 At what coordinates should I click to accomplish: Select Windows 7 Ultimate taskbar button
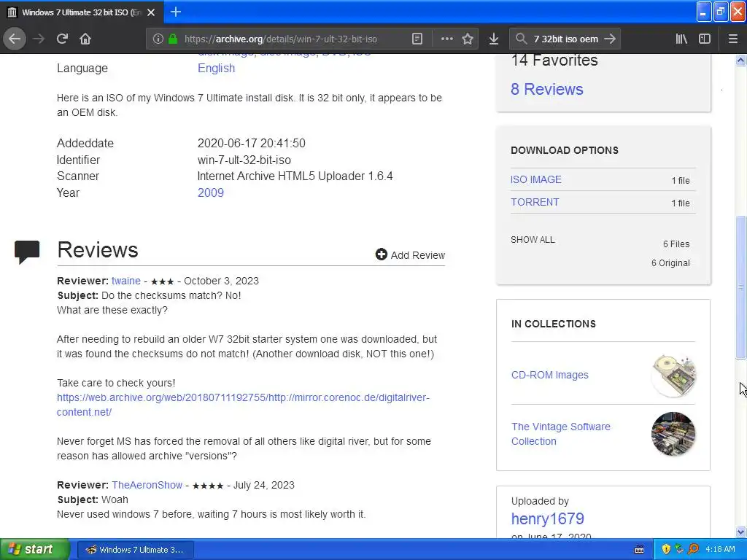click(x=135, y=550)
